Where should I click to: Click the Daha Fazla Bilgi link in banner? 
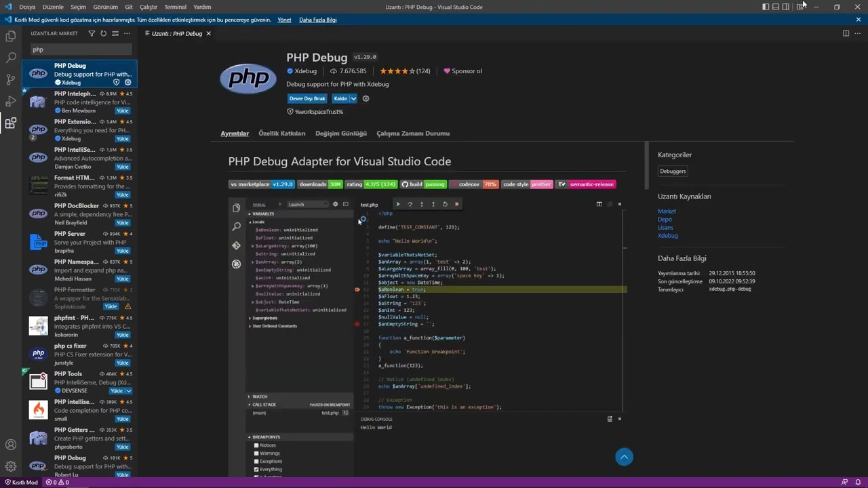318,20
